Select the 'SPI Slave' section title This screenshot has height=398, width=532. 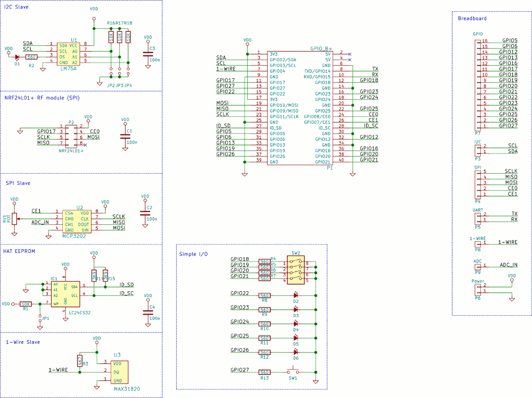18,183
